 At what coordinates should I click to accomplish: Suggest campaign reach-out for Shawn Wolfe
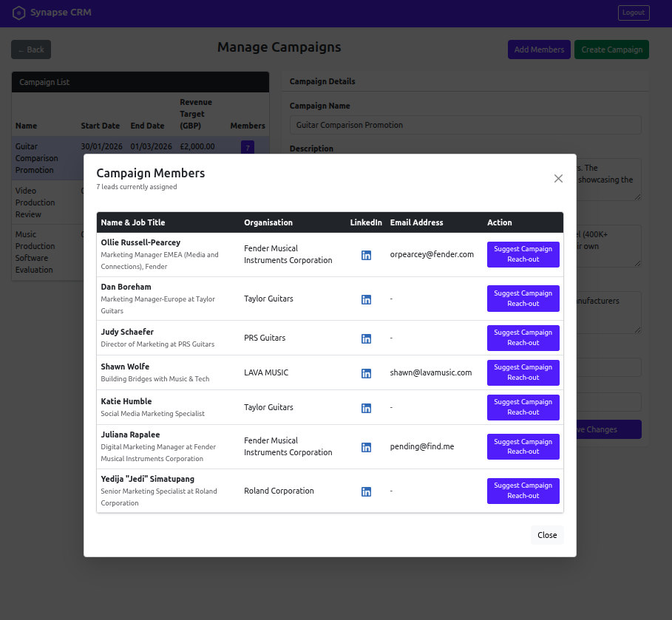click(523, 372)
